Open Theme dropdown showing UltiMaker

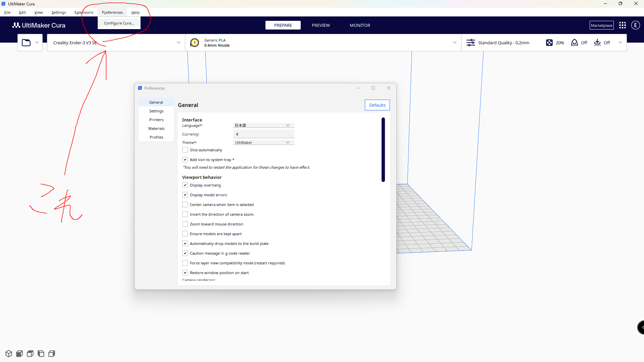263,143
